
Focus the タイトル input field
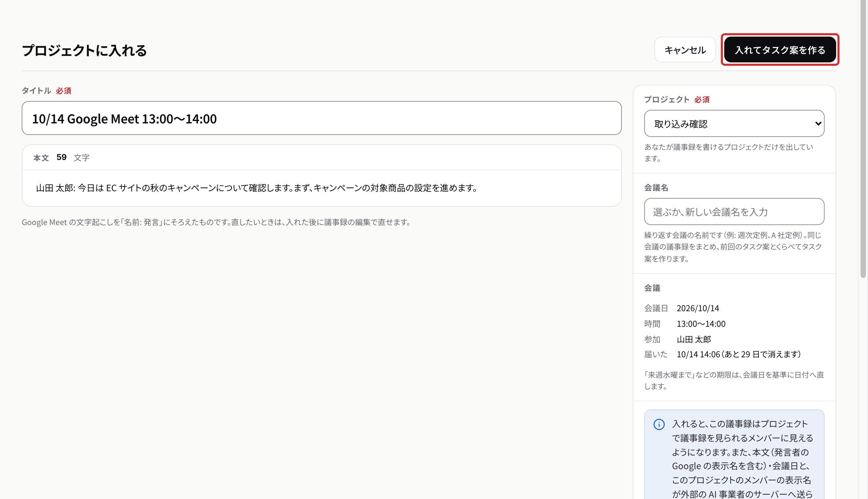click(321, 118)
